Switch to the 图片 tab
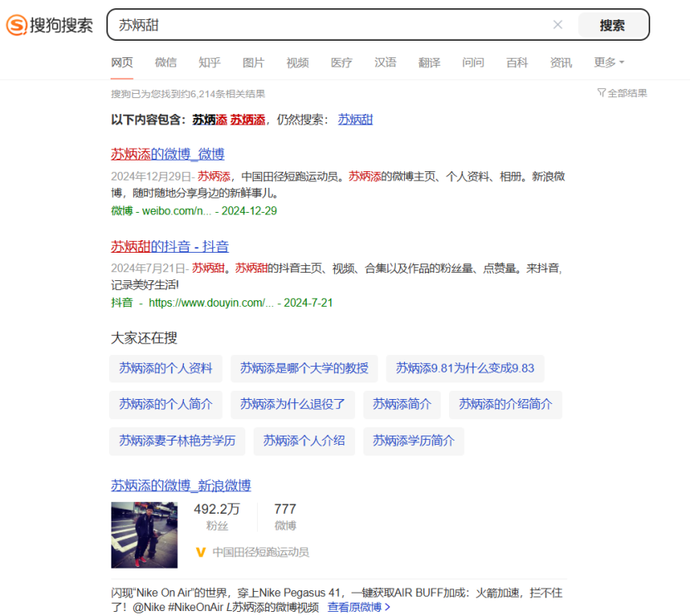This screenshot has width=691, height=616. coord(254,62)
